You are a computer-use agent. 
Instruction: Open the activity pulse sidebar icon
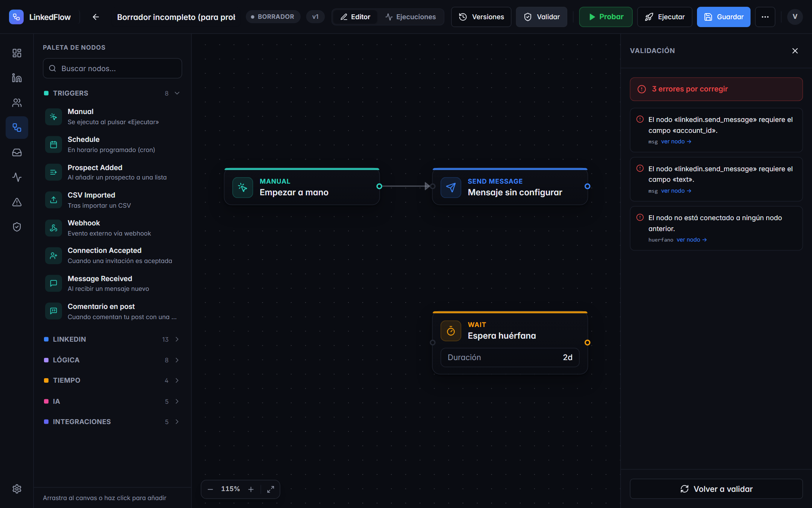point(17,177)
